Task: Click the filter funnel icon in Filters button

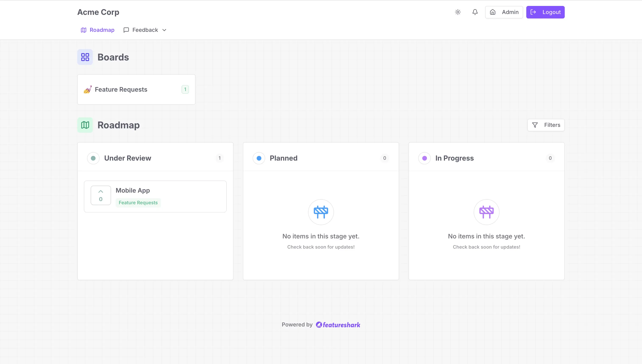Action: pos(535,125)
